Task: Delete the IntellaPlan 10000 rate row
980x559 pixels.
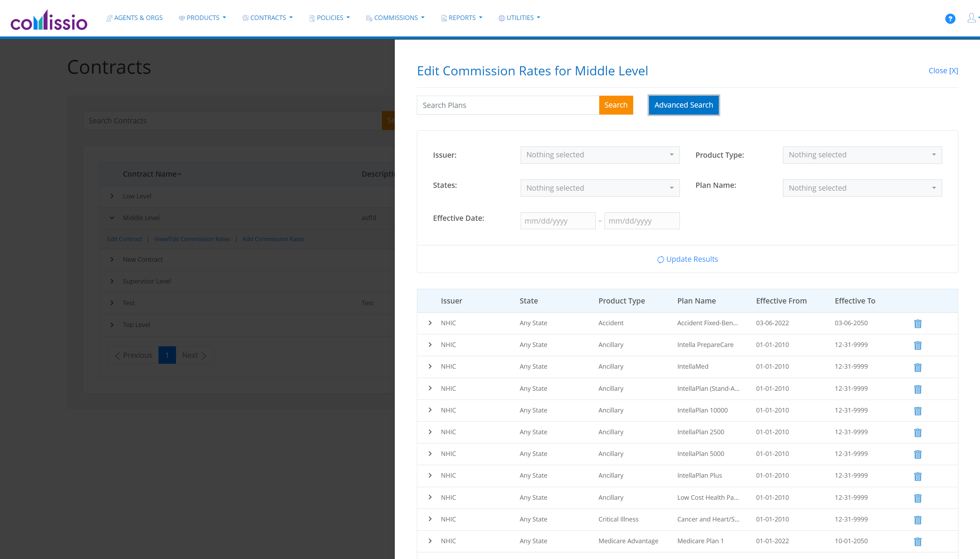Action: point(918,411)
